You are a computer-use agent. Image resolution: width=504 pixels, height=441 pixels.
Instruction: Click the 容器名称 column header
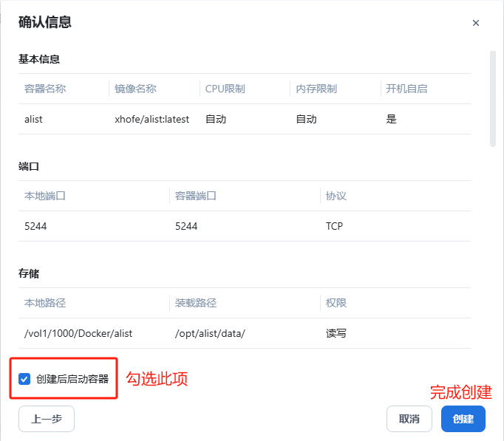click(x=45, y=89)
